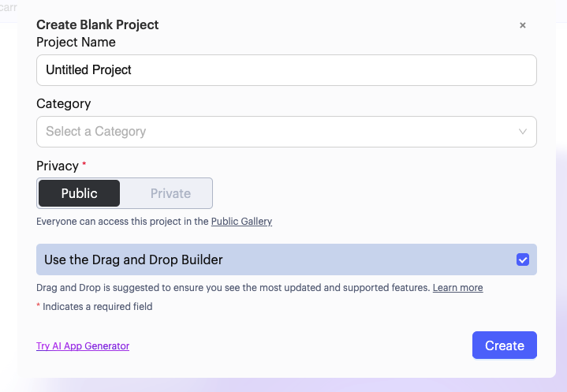
Task: Click the 'Create Blank Project' dialog title
Action: pyautogui.click(x=97, y=25)
